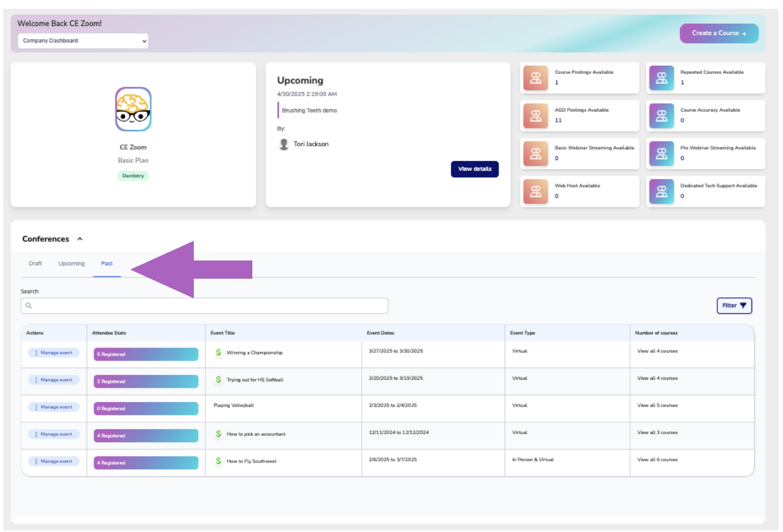
Task: Switch to the Draft tab
Action: click(35, 263)
